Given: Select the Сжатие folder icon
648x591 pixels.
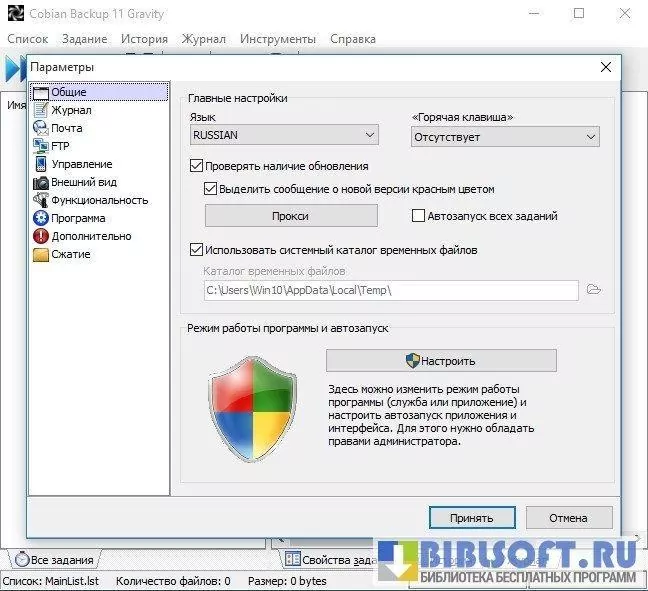Looking at the screenshot, I should (x=41, y=254).
